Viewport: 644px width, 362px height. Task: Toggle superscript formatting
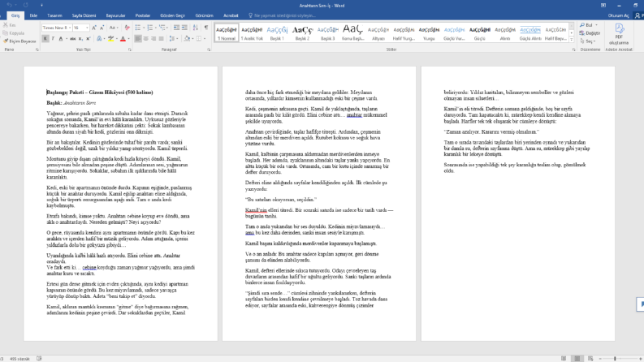tap(88, 39)
